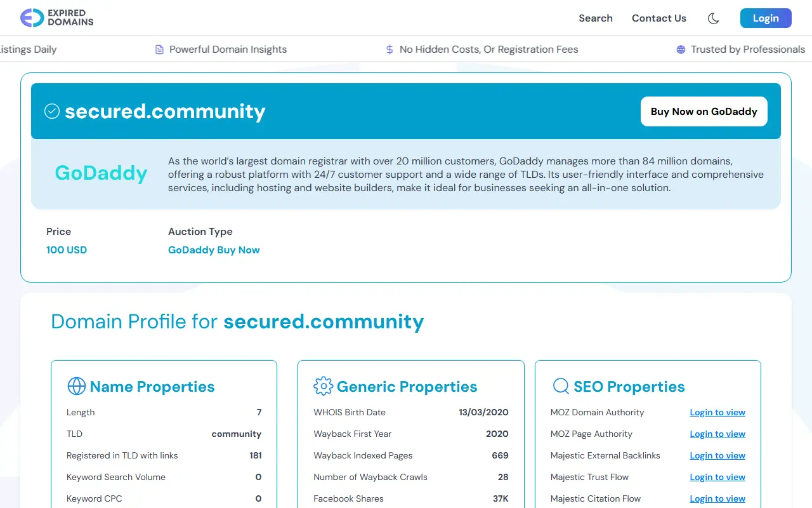
Task: Click Login to view for MOZ Page Authority
Action: (x=717, y=434)
